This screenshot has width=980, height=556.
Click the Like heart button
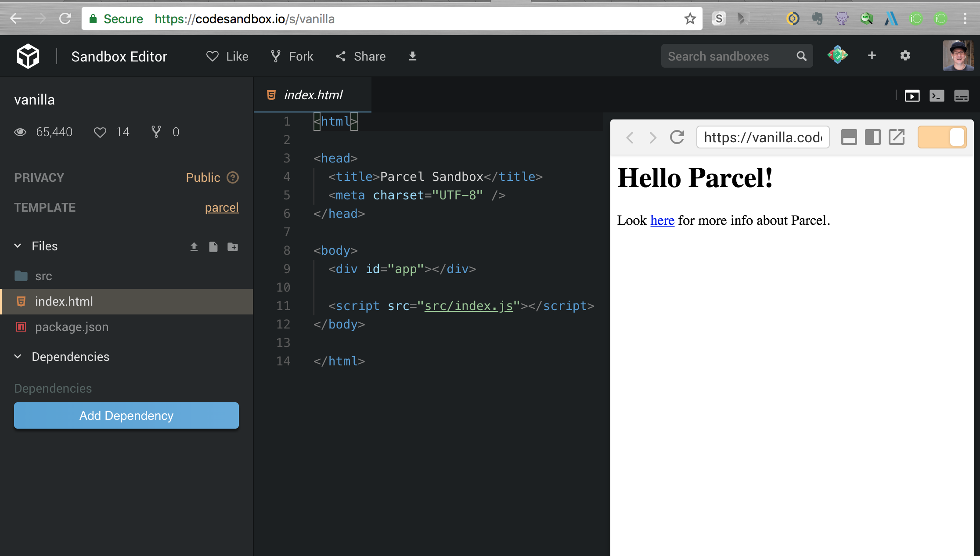tap(227, 56)
